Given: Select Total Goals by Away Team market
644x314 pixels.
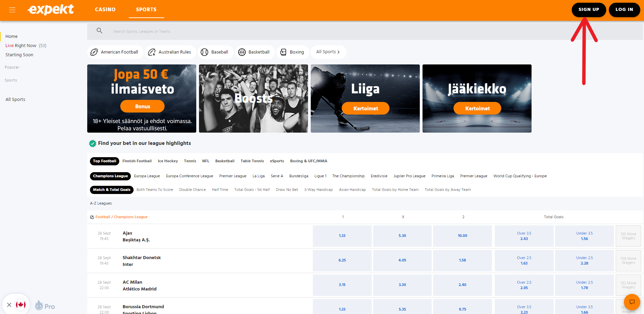Looking at the screenshot, I should 448,190.
